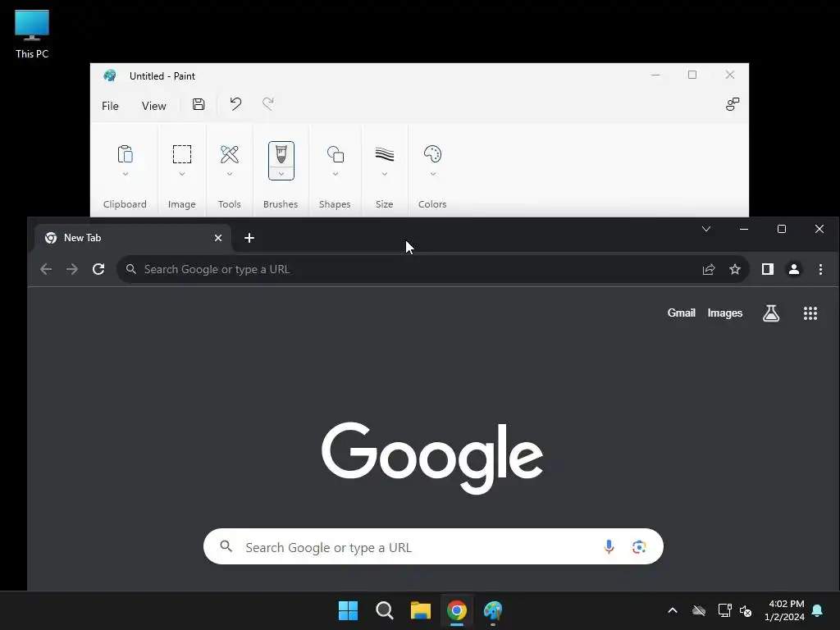
Task: Open the Clipboard paste icon in Paint
Action: click(x=125, y=154)
